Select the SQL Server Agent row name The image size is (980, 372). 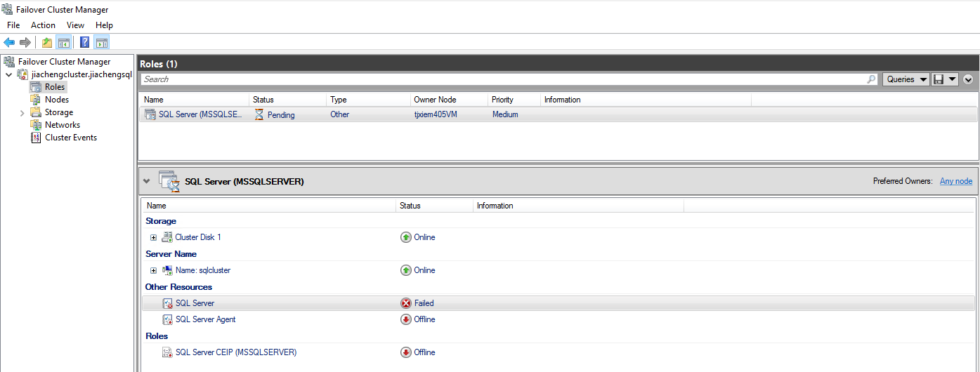pyautogui.click(x=205, y=319)
